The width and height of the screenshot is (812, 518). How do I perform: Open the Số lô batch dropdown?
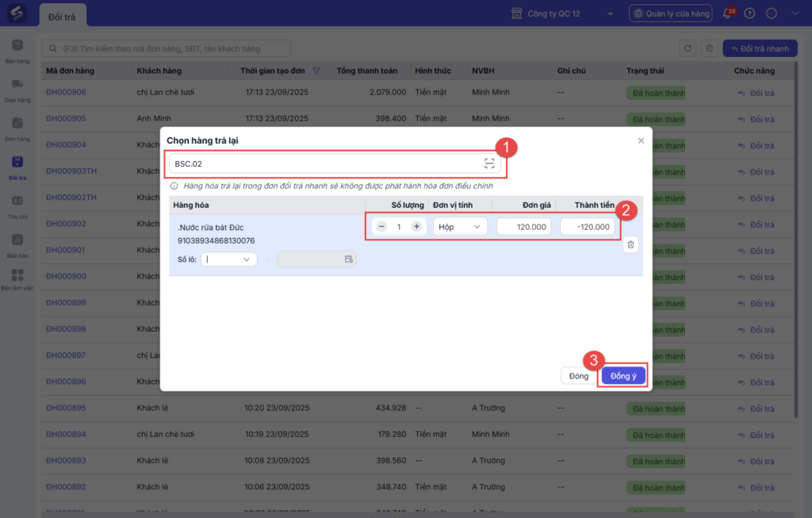point(228,259)
